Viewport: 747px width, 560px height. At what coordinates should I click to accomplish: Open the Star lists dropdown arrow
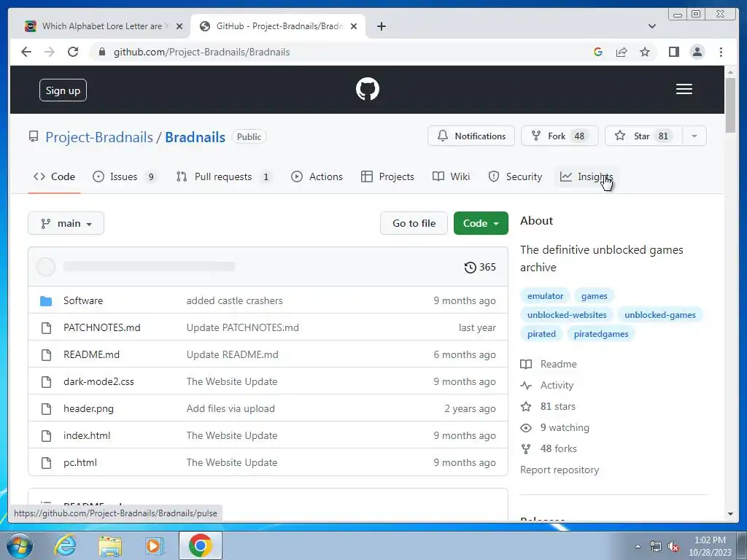[694, 136]
